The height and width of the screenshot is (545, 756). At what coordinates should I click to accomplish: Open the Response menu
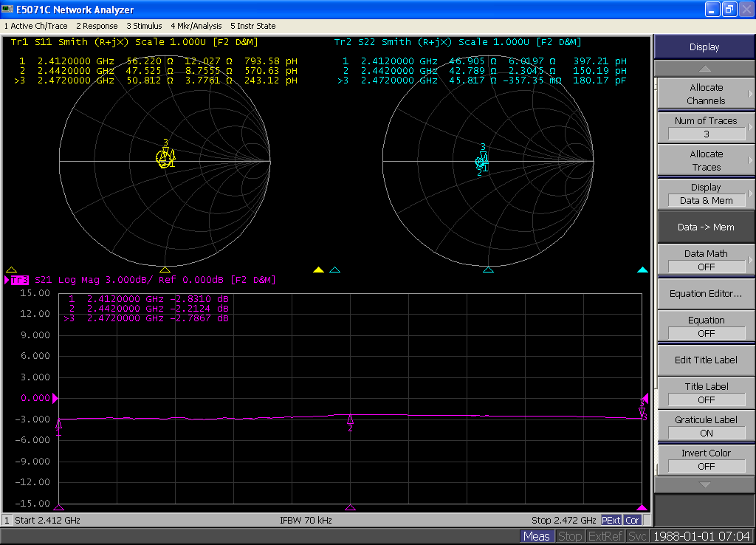(x=97, y=26)
